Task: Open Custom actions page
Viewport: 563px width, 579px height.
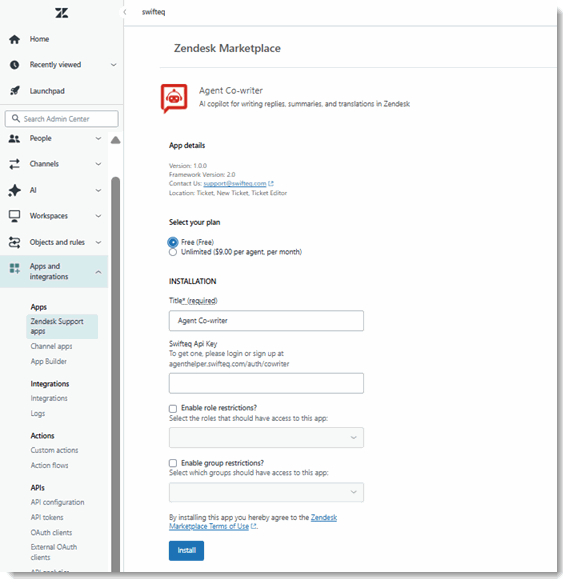Action: click(54, 450)
